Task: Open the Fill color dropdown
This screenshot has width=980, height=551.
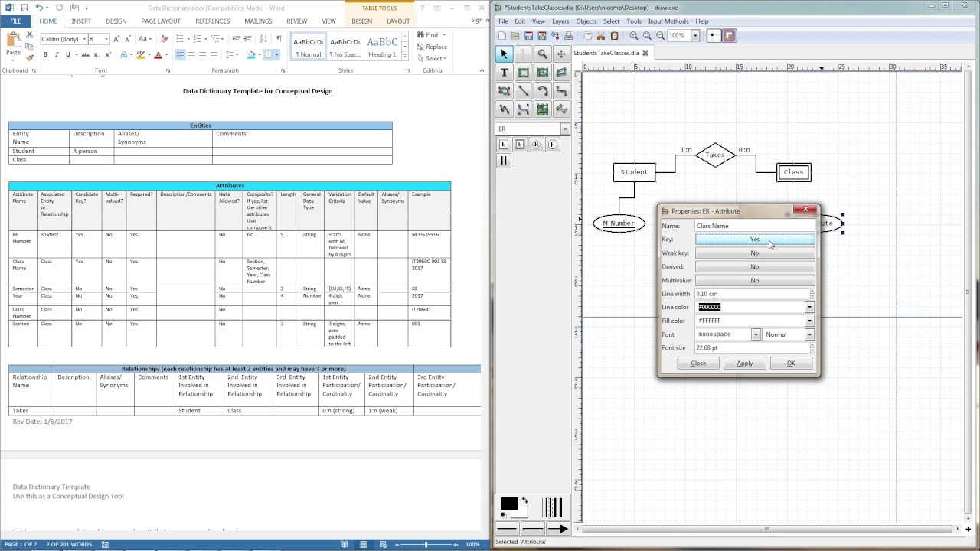Action: 809,321
